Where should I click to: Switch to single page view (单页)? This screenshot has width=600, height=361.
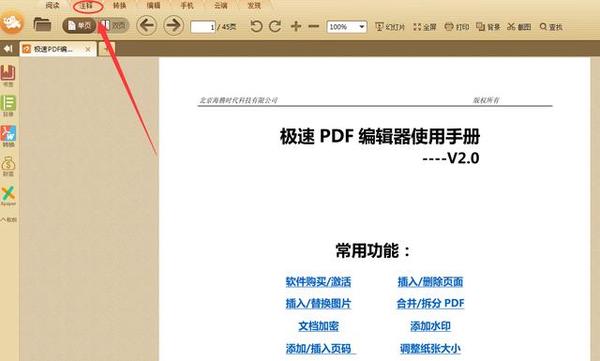click(x=80, y=26)
